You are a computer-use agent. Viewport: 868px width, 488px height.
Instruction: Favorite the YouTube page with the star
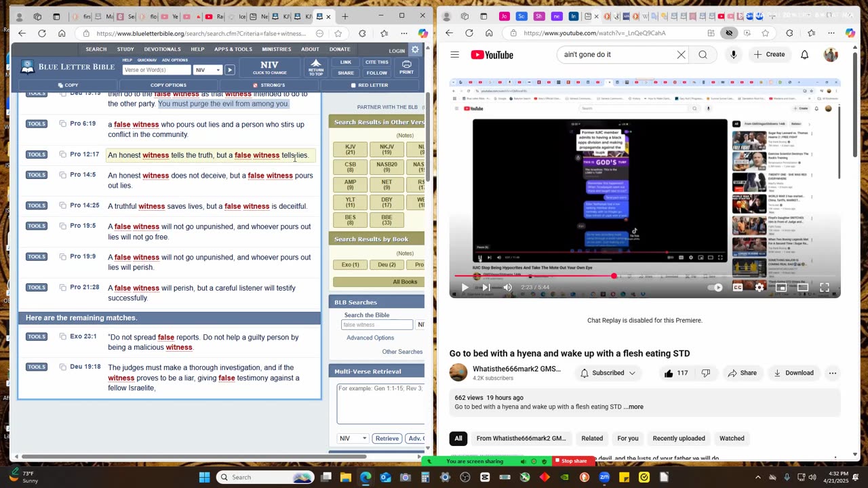coord(766,33)
